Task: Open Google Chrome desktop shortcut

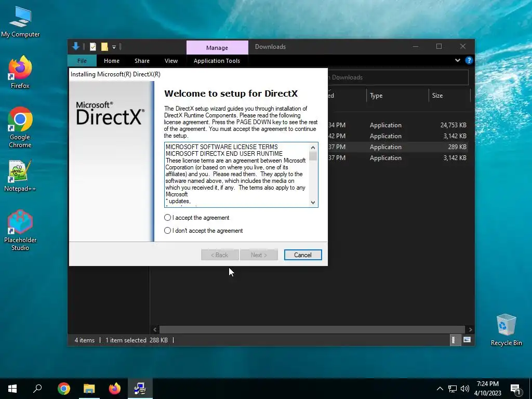Action: click(20, 128)
